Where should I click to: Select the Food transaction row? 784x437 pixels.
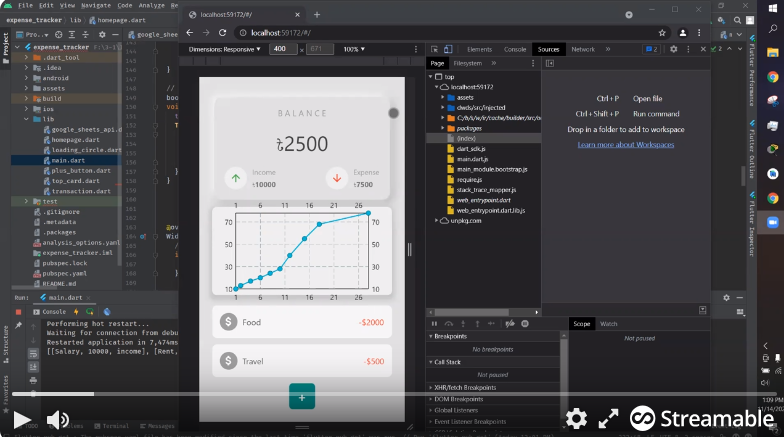tap(302, 322)
